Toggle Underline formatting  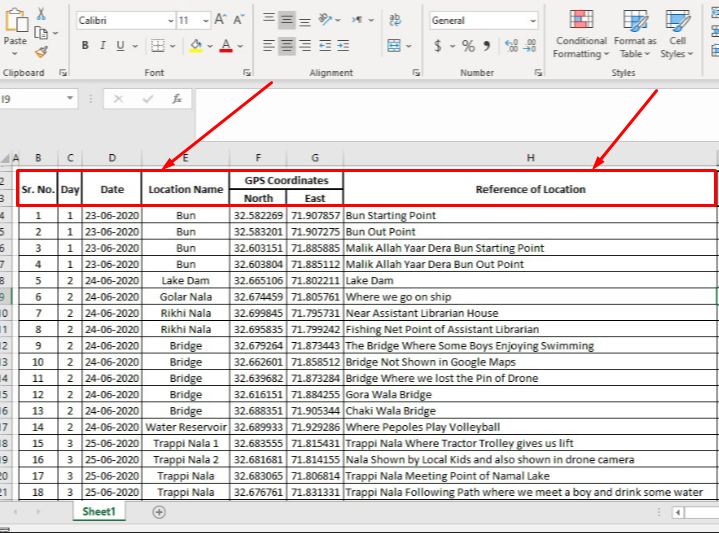pos(120,45)
